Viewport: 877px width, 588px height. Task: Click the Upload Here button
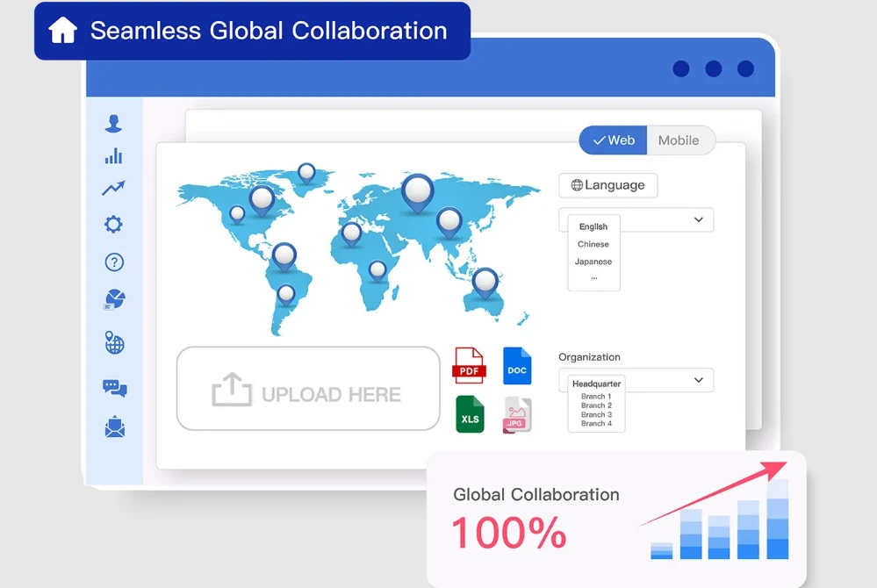coord(307,388)
